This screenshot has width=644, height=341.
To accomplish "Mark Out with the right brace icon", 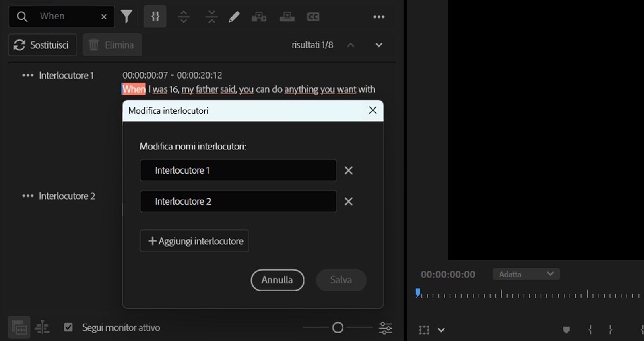I will point(611,330).
